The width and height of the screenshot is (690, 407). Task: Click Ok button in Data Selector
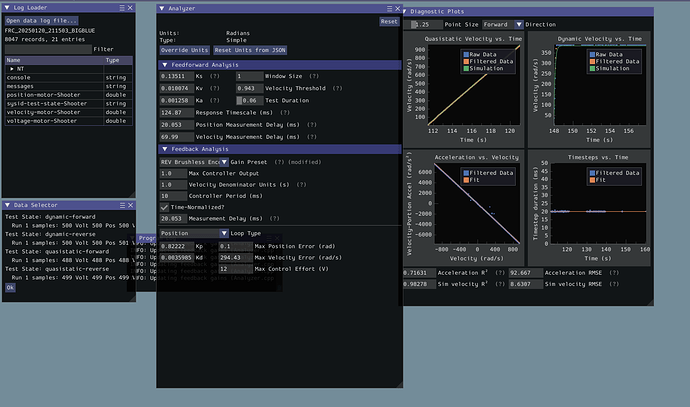click(x=10, y=288)
